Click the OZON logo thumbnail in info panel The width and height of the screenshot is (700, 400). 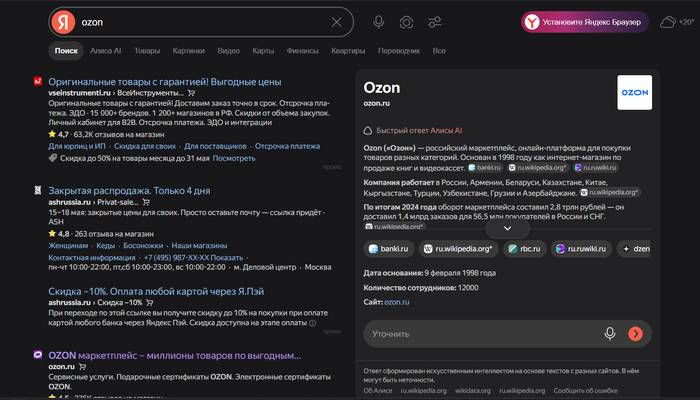pyautogui.click(x=634, y=92)
